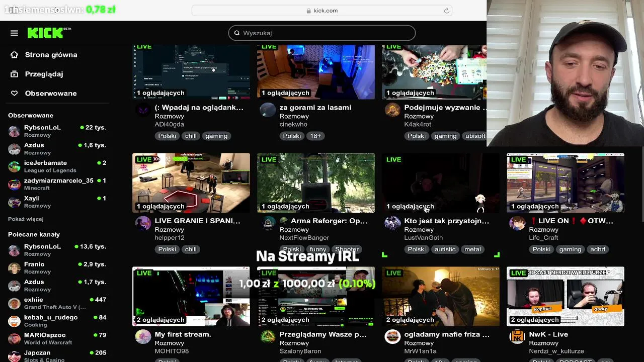
Task: Open LIVE ON OTW stream thumbnail
Action: coord(566,183)
